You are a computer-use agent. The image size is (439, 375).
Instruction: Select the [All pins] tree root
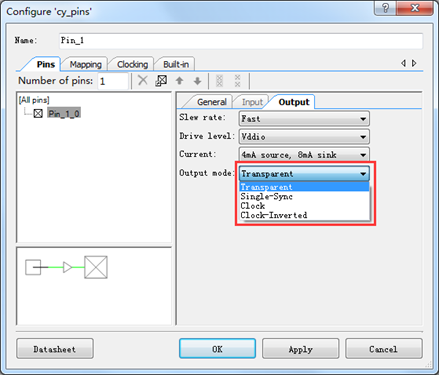[34, 100]
